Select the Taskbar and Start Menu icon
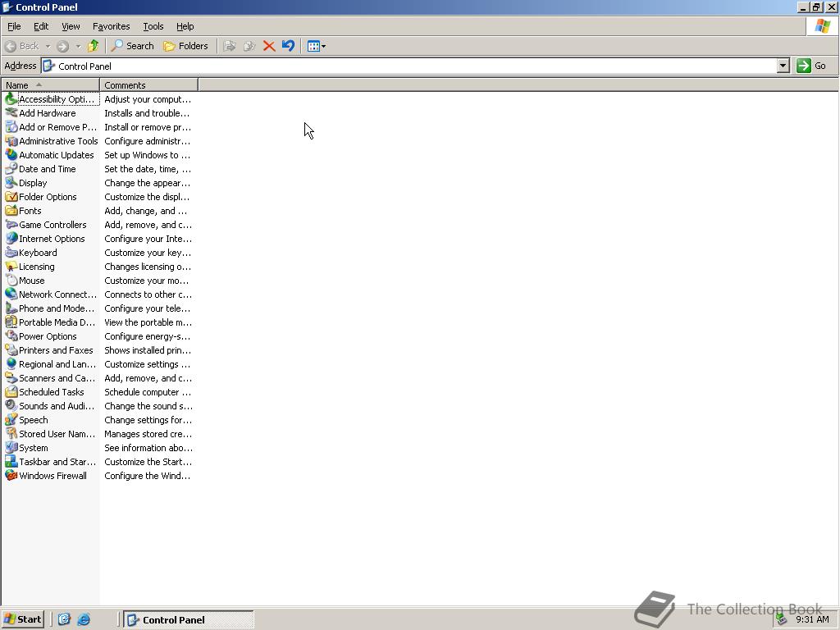 click(11, 461)
